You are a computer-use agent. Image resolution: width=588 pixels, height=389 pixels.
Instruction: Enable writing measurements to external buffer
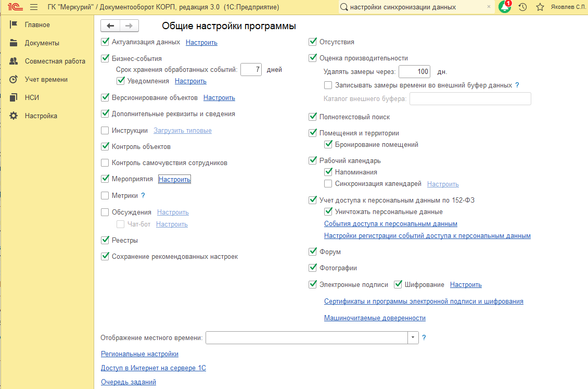pyautogui.click(x=328, y=85)
